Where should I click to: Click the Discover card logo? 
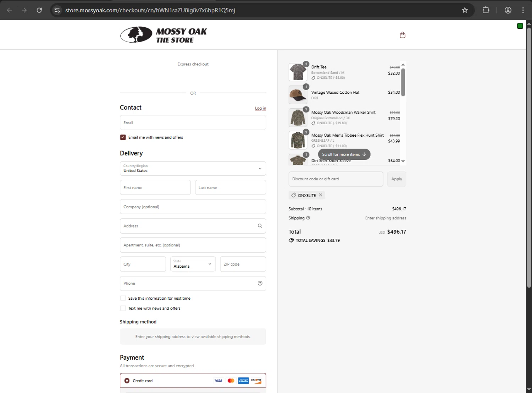[x=256, y=381]
